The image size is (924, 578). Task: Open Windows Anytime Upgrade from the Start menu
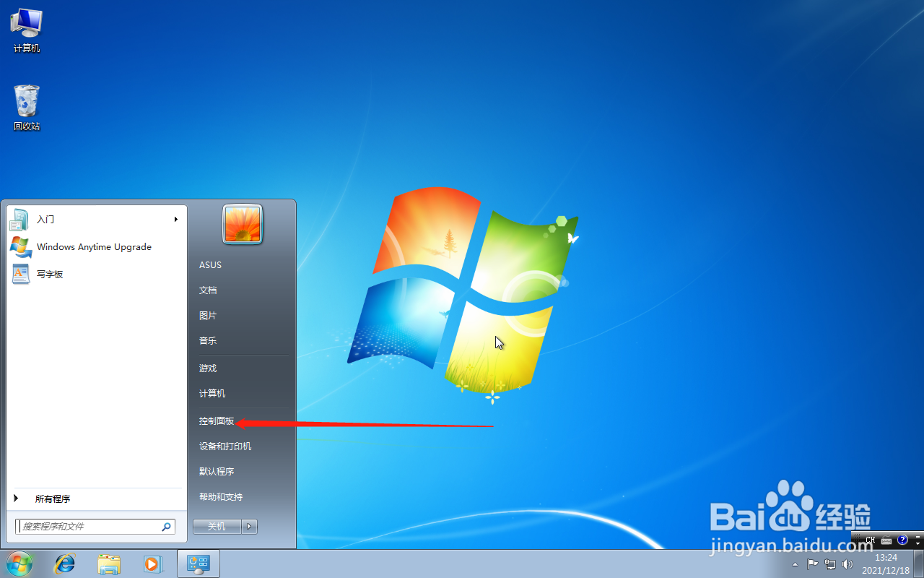coord(93,246)
